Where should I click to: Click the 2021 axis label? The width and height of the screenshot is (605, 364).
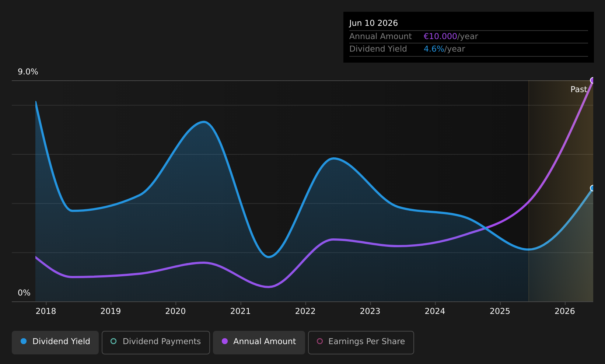tap(241, 311)
